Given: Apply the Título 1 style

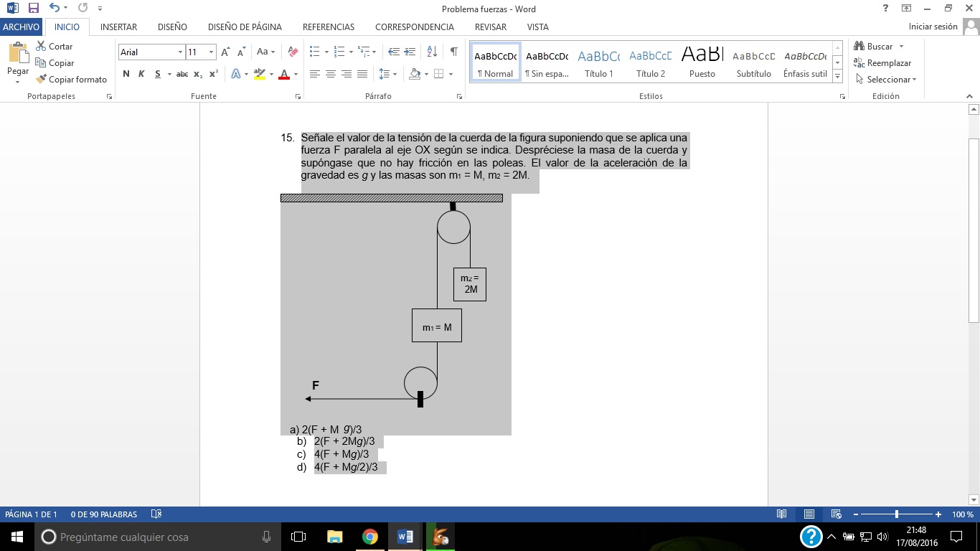Looking at the screenshot, I should click(x=598, y=64).
